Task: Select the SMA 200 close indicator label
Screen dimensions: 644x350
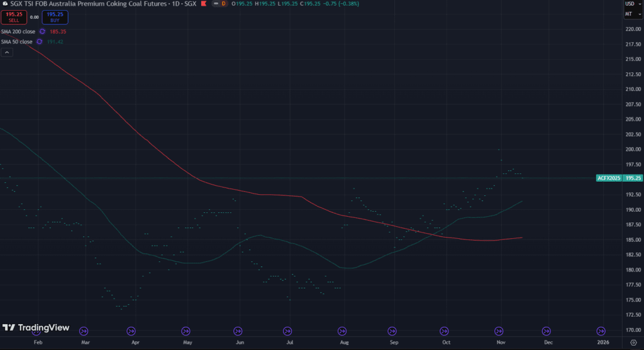Action: (x=18, y=31)
